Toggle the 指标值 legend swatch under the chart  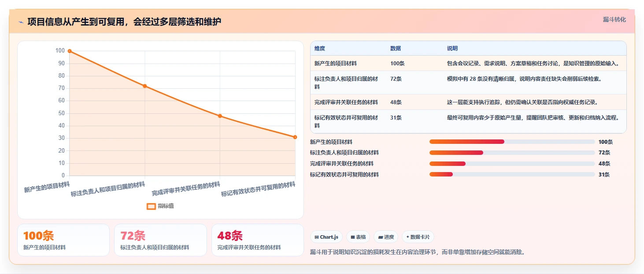pos(151,206)
